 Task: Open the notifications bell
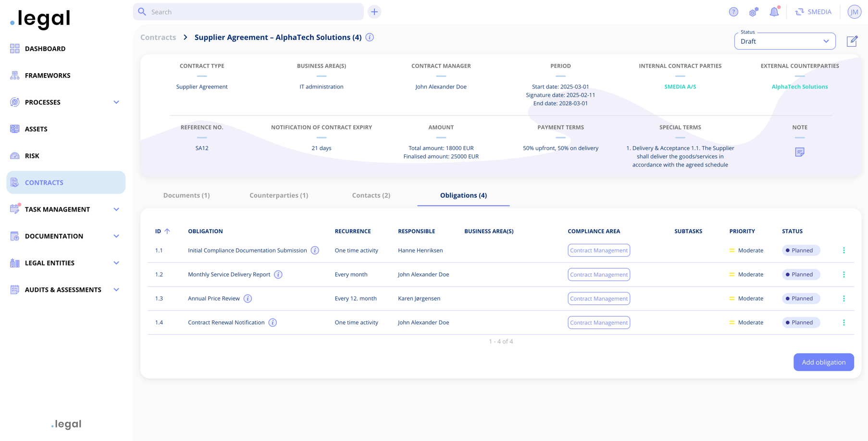pyautogui.click(x=774, y=12)
